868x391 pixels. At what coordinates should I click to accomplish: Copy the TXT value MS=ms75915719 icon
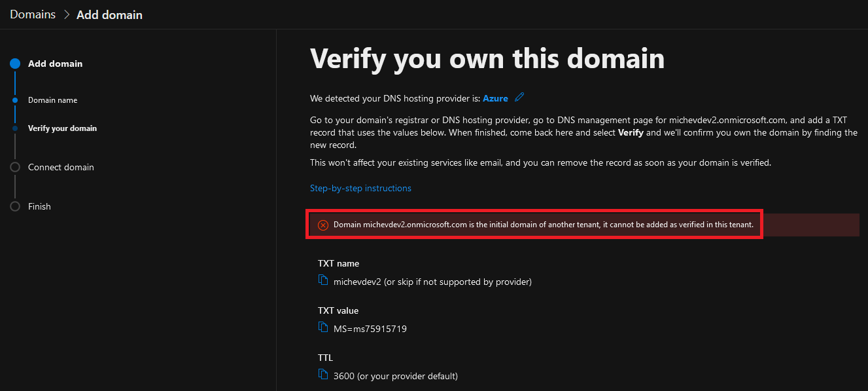[322, 327]
